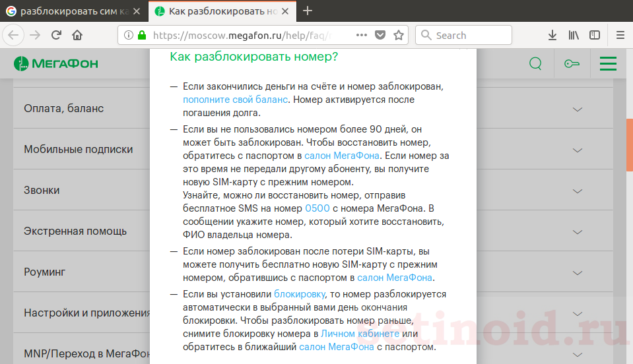Image resolution: width=633 pixels, height=364 pixels.
Task: Go to the browser home page
Action: coord(77,36)
